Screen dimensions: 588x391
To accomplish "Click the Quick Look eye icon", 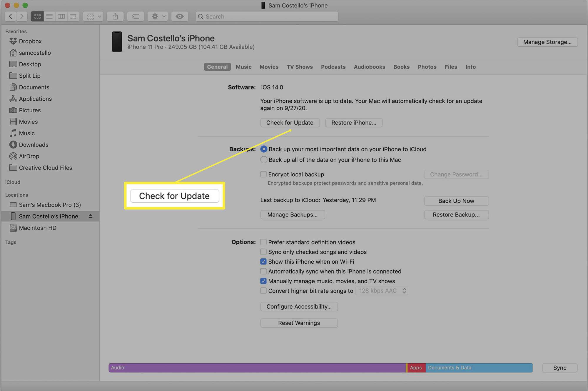I will [180, 16].
